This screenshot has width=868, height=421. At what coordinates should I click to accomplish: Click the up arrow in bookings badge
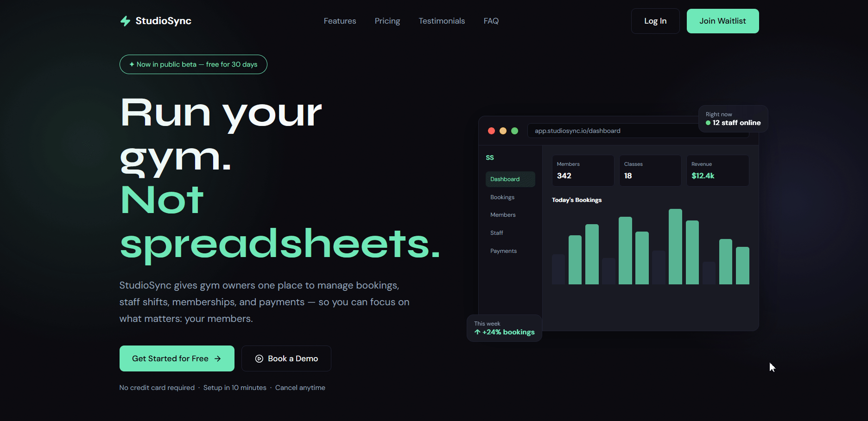[x=477, y=332]
